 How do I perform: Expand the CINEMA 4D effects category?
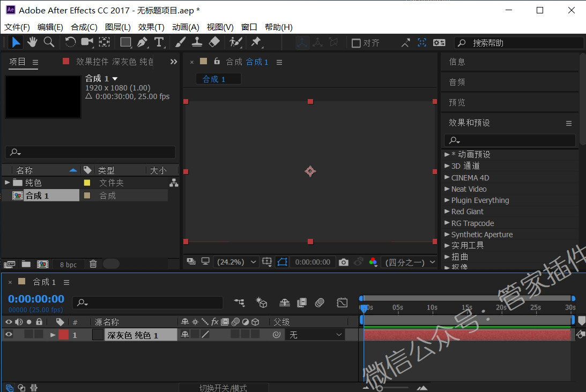pyautogui.click(x=447, y=177)
